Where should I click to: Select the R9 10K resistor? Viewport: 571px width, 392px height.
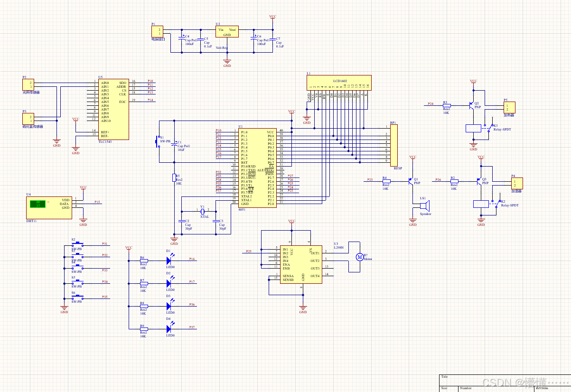pyautogui.click(x=144, y=328)
